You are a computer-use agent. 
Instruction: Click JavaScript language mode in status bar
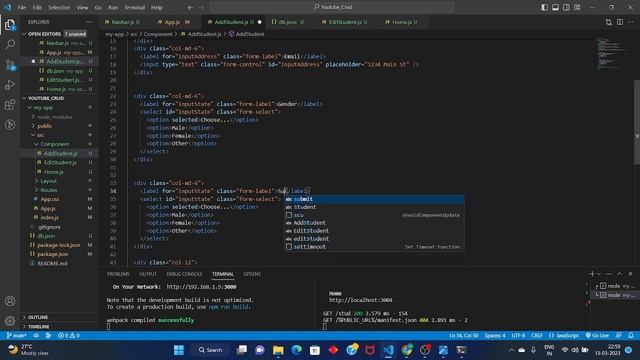(564, 335)
